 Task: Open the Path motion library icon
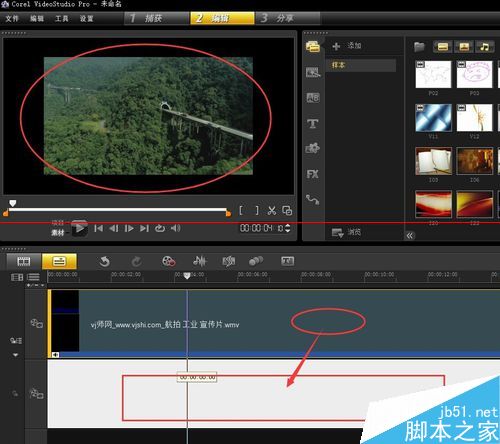[313, 199]
